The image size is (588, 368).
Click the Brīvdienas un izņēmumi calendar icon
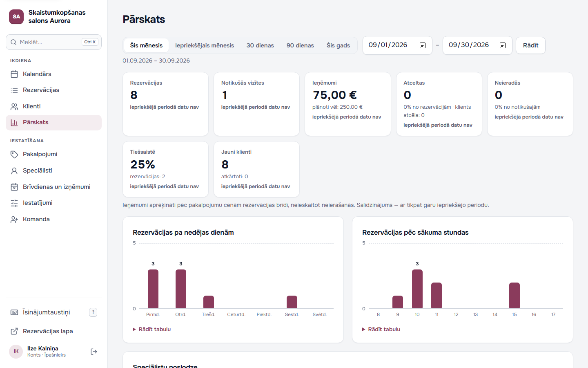point(14,187)
